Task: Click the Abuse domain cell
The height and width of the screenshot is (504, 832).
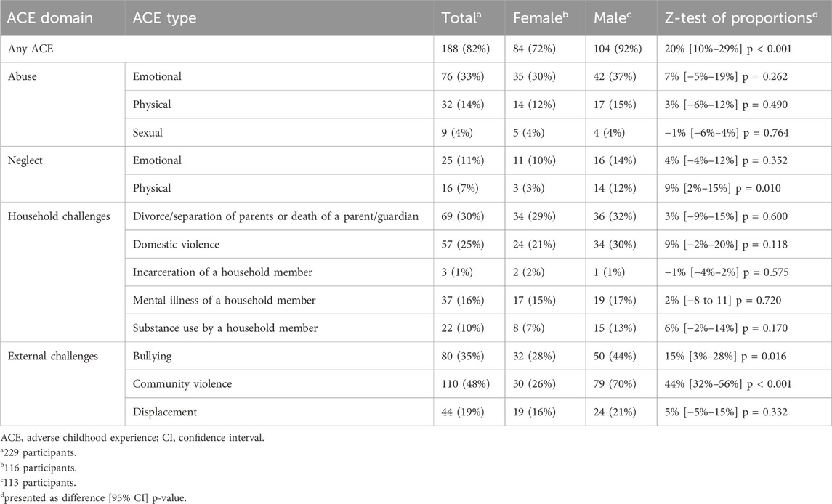Action: coord(26,76)
